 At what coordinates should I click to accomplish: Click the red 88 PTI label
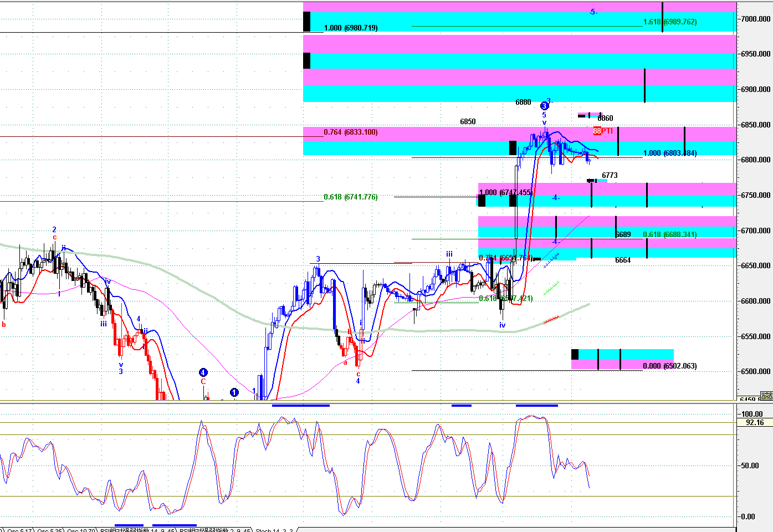click(x=603, y=131)
